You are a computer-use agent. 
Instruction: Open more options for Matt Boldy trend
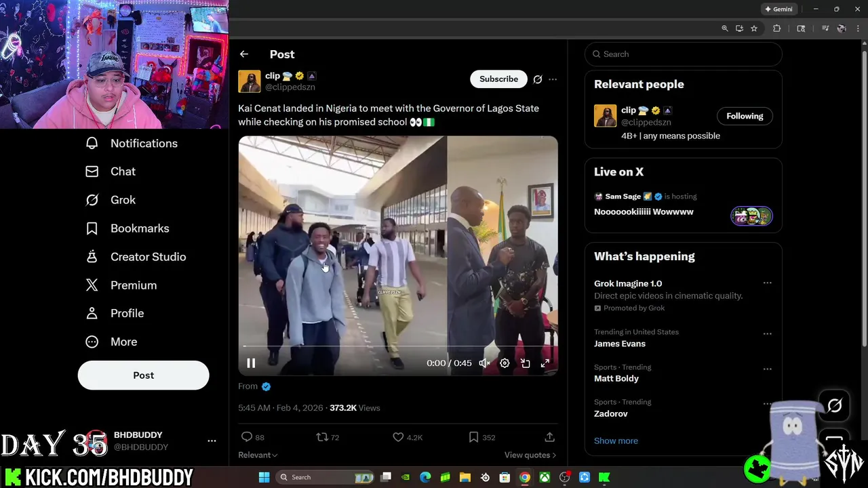tap(767, 369)
